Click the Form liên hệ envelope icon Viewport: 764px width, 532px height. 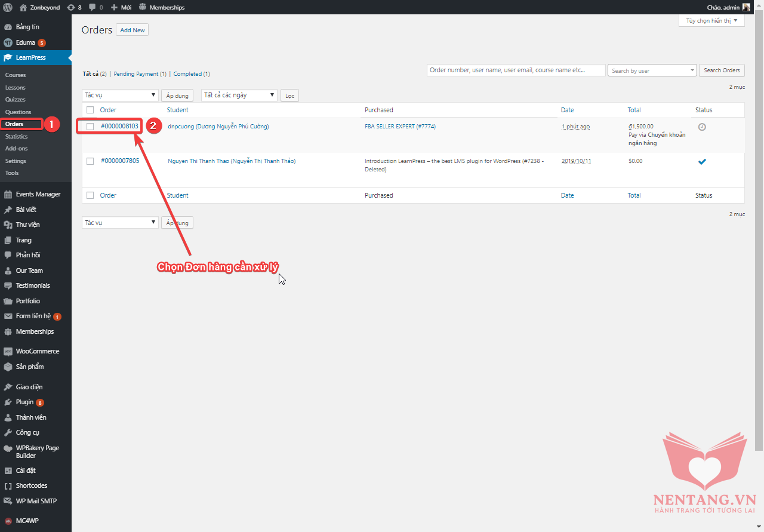[8, 316]
